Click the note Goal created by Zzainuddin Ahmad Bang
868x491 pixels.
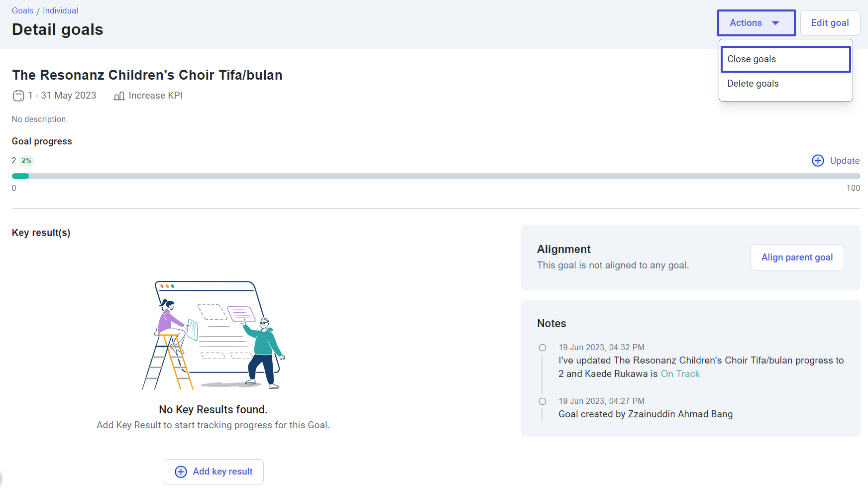click(646, 414)
